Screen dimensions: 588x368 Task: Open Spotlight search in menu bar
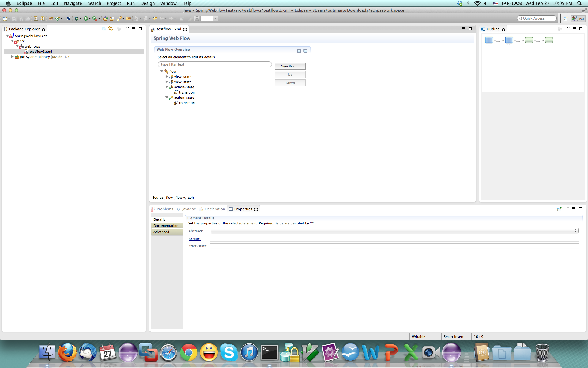[579, 3]
